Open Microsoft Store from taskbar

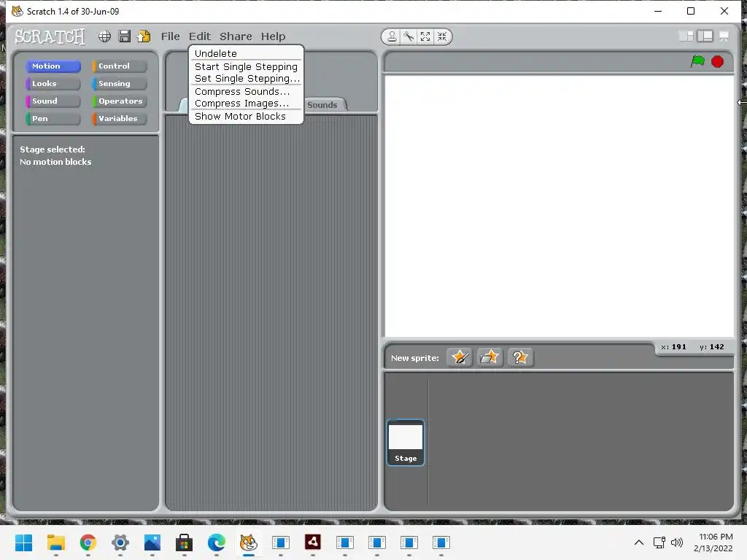click(x=185, y=542)
